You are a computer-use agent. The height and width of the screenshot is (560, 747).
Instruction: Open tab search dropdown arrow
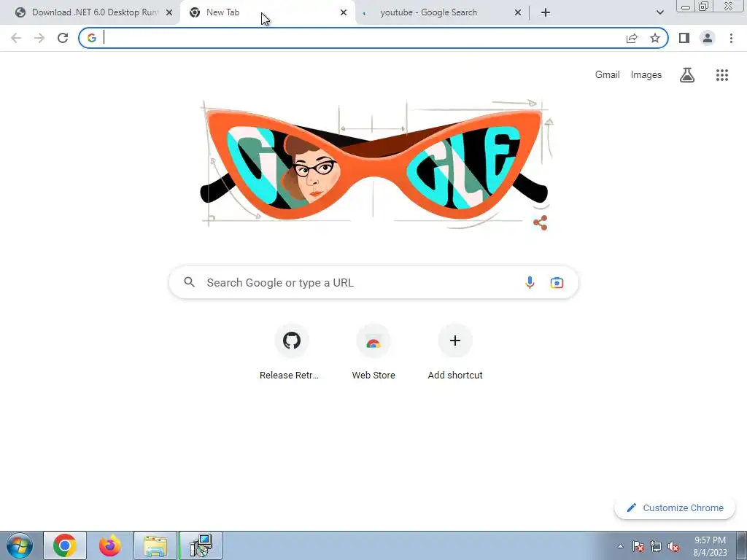(659, 12)
